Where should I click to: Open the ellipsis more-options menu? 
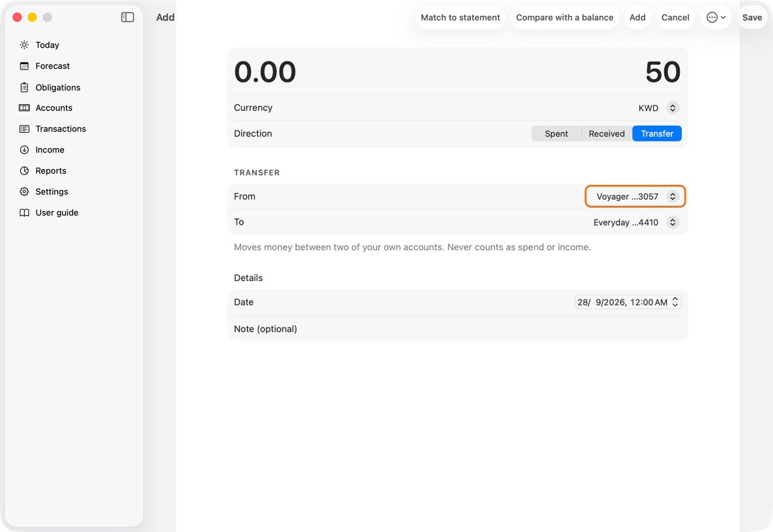click(716, 17)
